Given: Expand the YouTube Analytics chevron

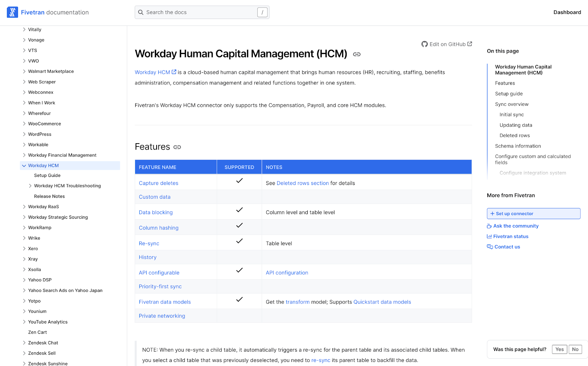Looking at the screenshot, I should tap(24, 322).
